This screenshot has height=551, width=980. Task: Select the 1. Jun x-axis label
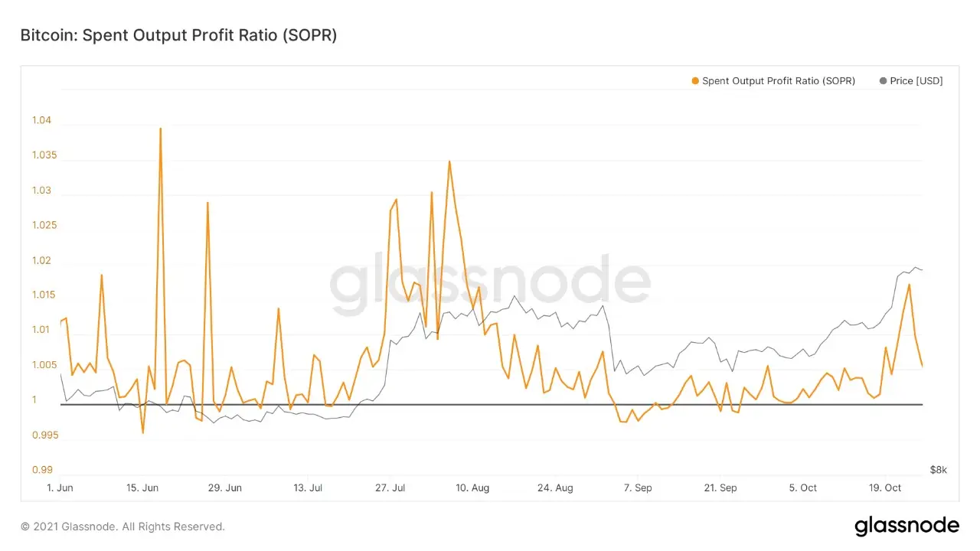point(60,487)
